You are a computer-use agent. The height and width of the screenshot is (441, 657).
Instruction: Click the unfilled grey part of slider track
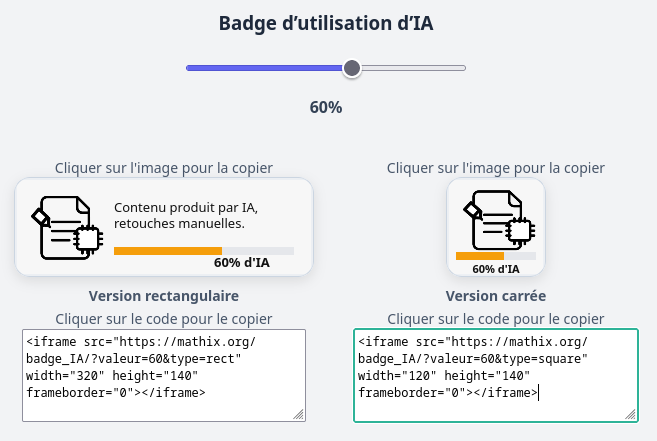412,68
